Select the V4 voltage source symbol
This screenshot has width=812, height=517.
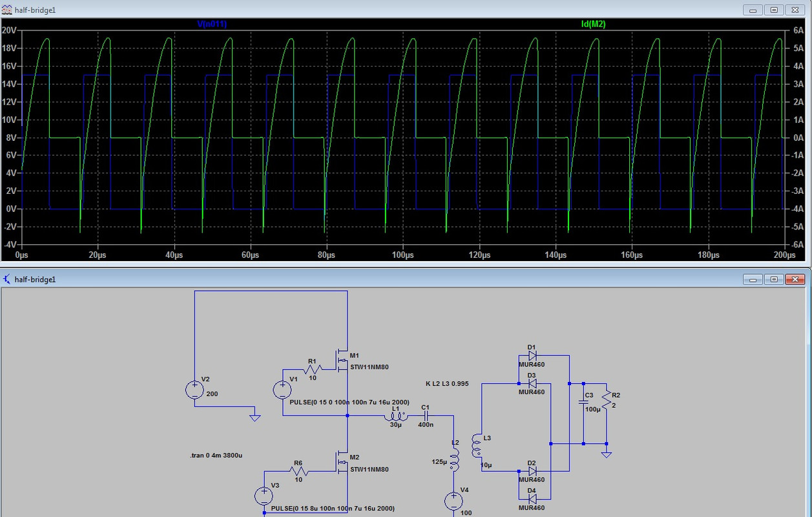coord(453,500)
